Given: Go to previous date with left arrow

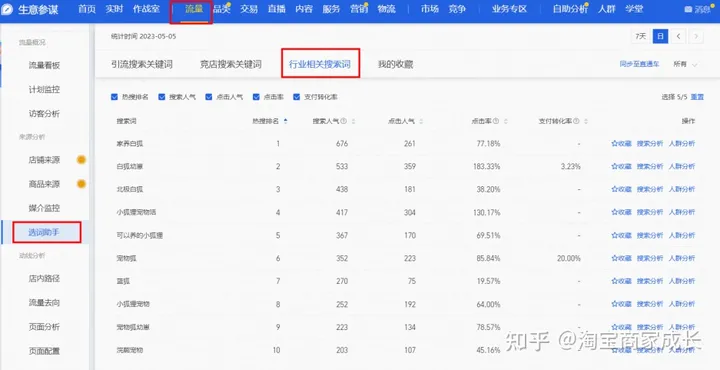Looking at the screenshot, I should (678, 36).
